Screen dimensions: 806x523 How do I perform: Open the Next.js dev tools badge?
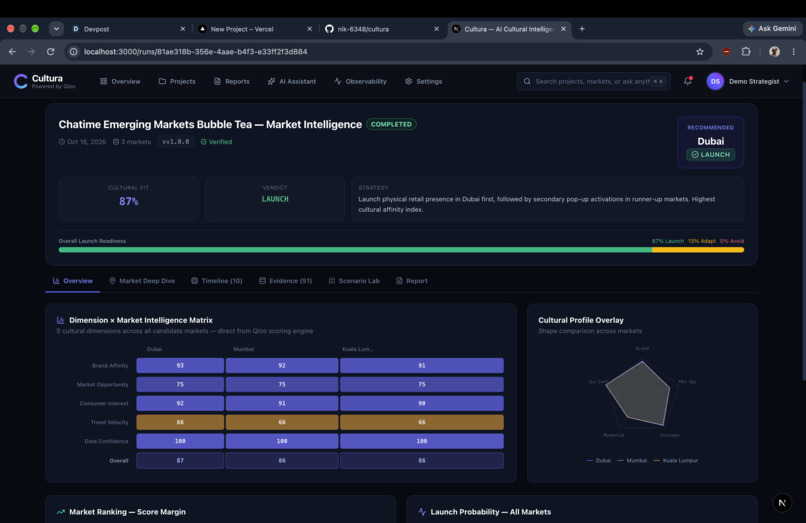782,503
